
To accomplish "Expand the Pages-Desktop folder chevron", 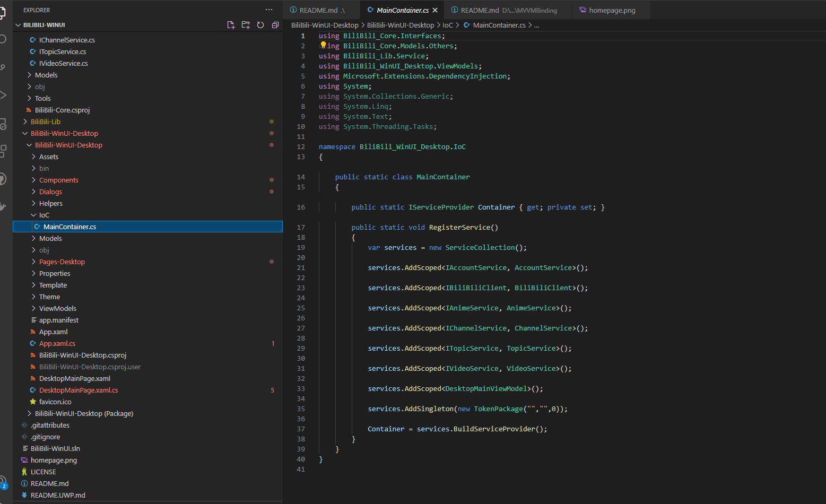I will pyautogui.click(x=33, y=262).
